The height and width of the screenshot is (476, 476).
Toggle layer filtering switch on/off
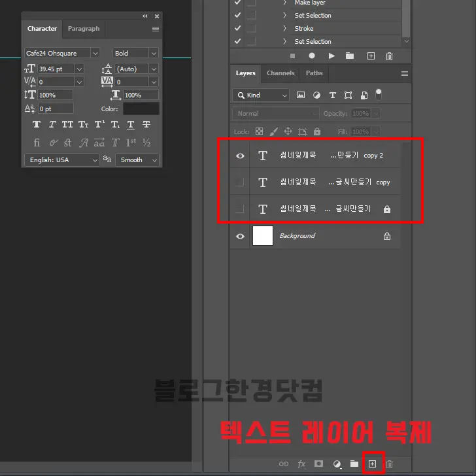tap(379, 94)
